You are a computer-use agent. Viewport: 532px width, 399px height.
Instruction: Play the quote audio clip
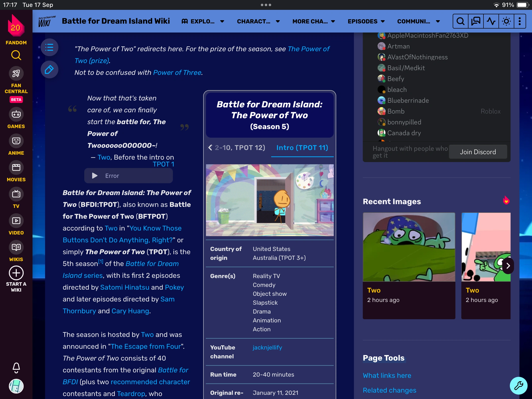click(95, 176)
